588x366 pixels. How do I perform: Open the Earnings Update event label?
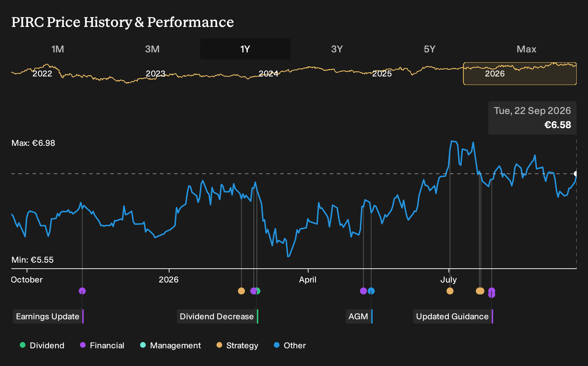tap(48, 316)
